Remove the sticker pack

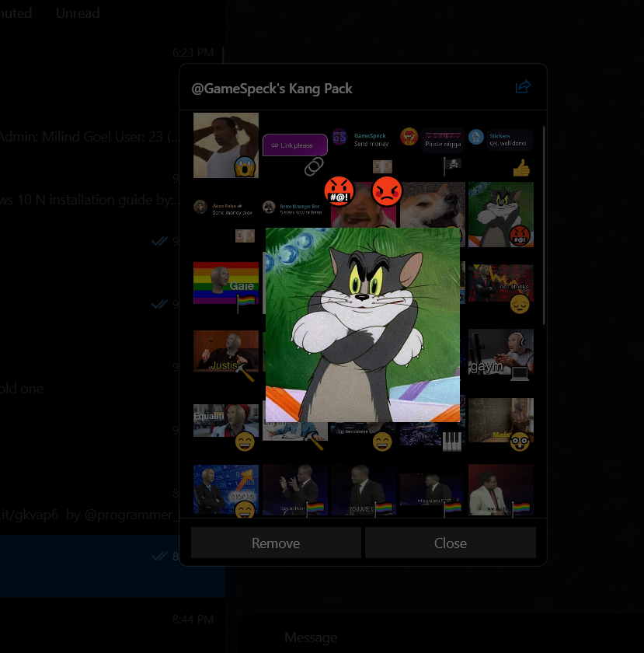pyautogui.click(x=276, y=543)
